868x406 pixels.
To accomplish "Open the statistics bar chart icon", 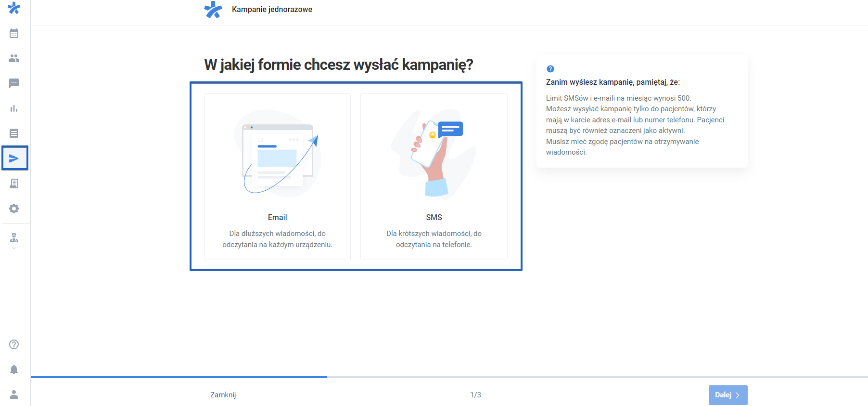I will (14, 108).
